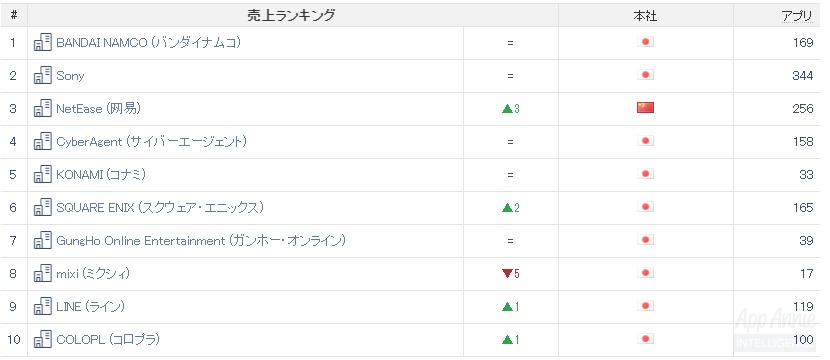This screenshot has width=830, height=360.
Task: Open GungHo Online Entertainment link
Action: tap(201, 241)
